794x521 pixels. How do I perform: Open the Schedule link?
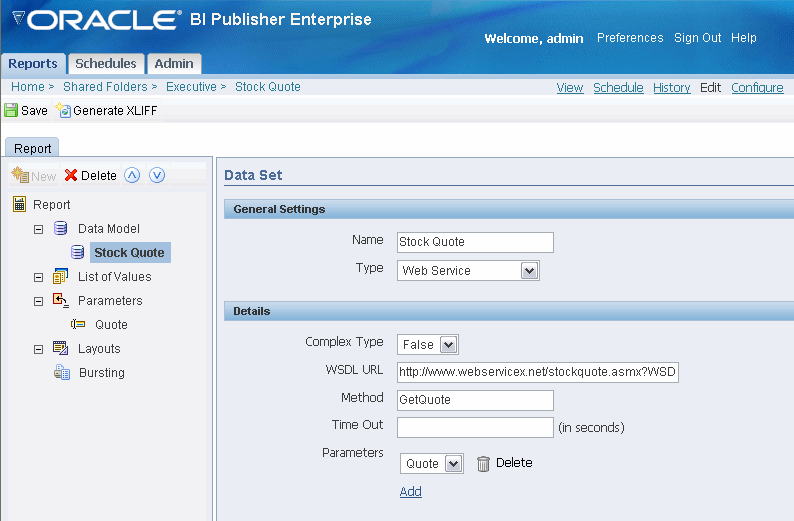618,88
